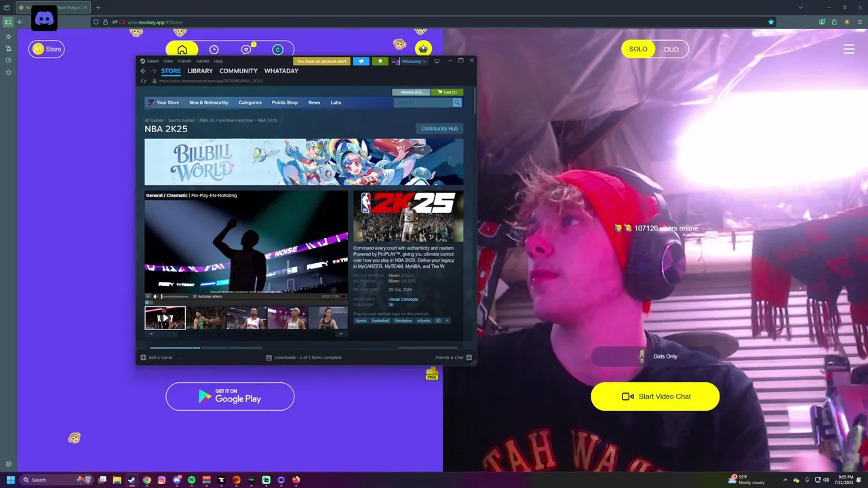Screen dimensions: 868x488
Task: Click the Girls Only filter pill
Action: pos(655,357)
